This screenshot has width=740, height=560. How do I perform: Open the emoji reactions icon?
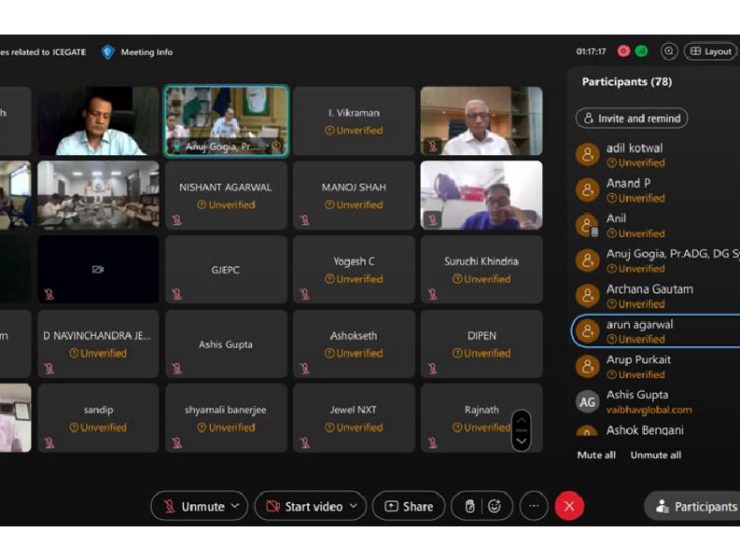[x=494, y=506]
